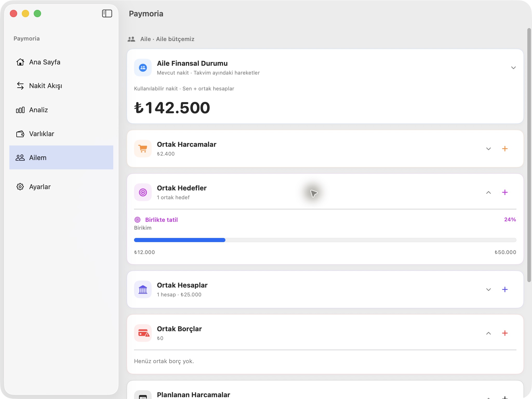The height and width of the screenshot is (399, 532).
Task: Select the Ailem sidebar item
Action: [x=61, y=157]
